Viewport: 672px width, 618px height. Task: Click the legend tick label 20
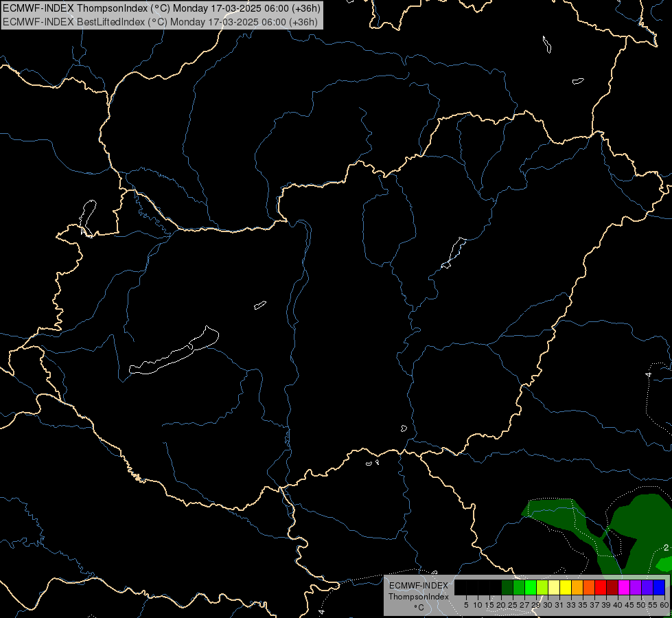click(501, 605)
